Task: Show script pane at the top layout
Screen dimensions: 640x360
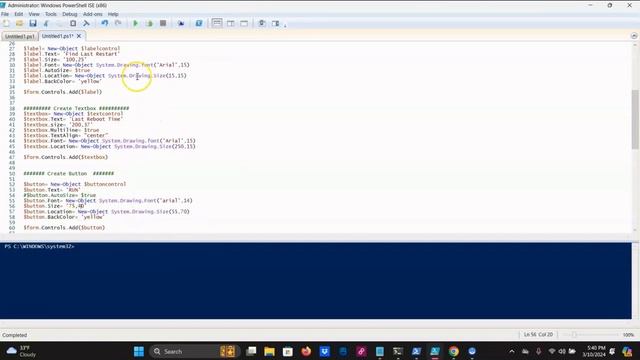Action: click(217, 23)
